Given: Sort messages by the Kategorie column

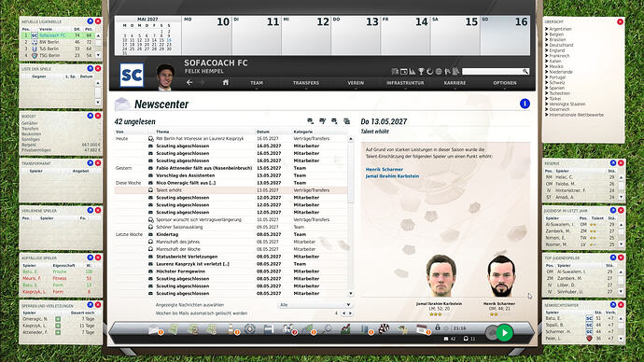Looking at the screenshot, I should (x=303, y=132).
